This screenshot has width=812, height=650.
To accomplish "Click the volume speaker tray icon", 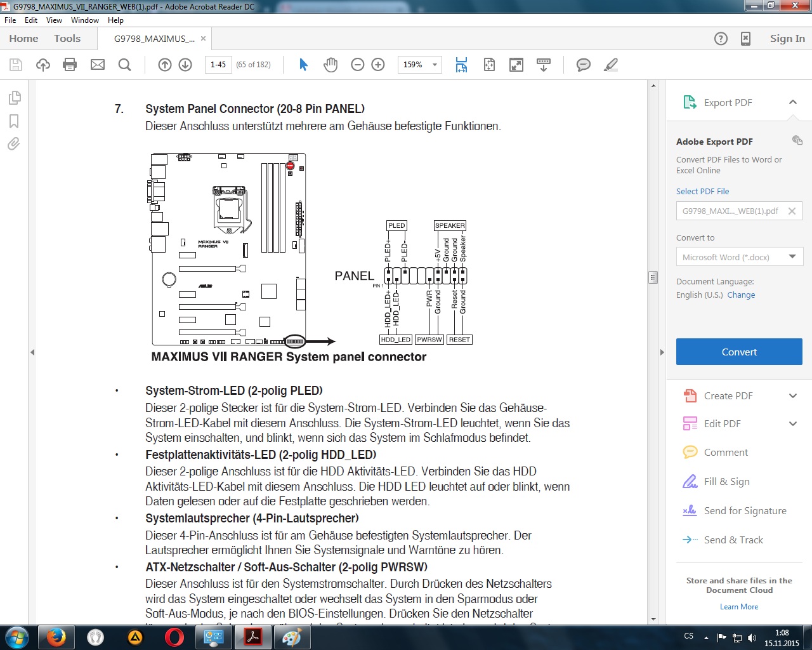I will pyautogui.click(x=752, y=637).
